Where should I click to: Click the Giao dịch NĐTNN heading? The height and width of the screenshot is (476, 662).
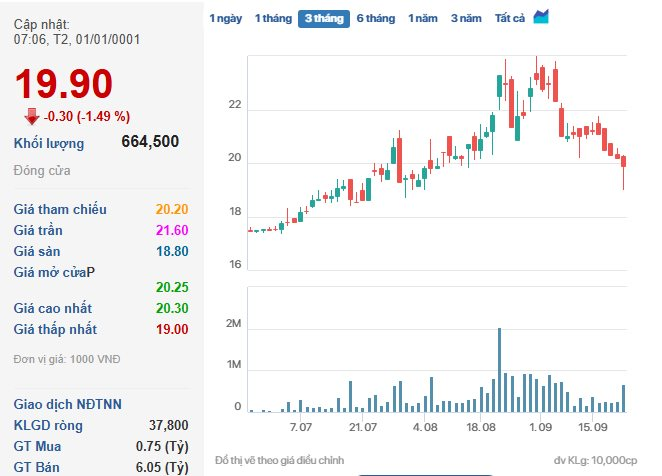tap(67, 405)
